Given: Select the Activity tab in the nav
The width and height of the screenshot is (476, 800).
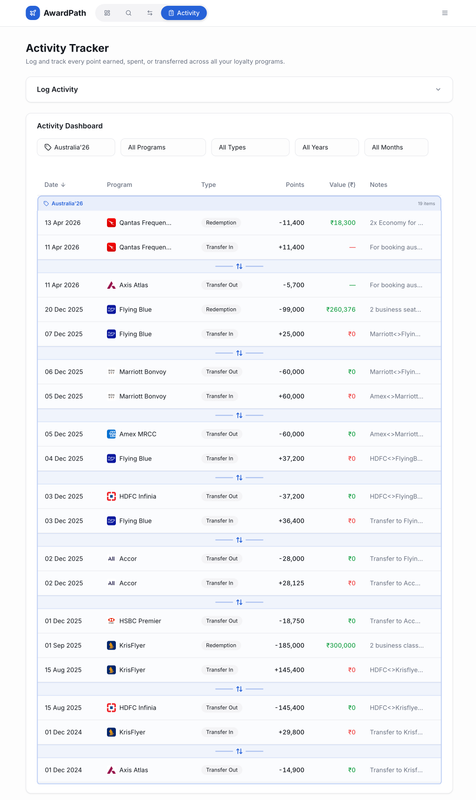Looking at the screenshot, I should (x=184, y=13).
